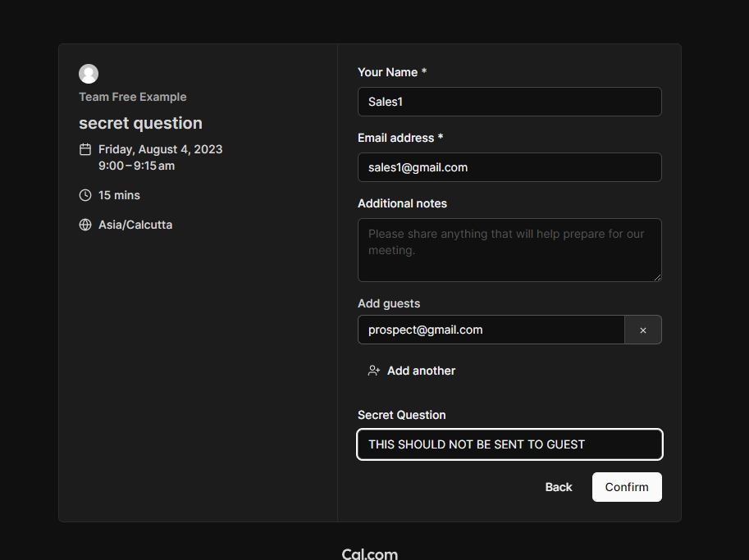749x560 pixels.
Task: Click the 15 mins duration text
Action: [x=119, y=195]
